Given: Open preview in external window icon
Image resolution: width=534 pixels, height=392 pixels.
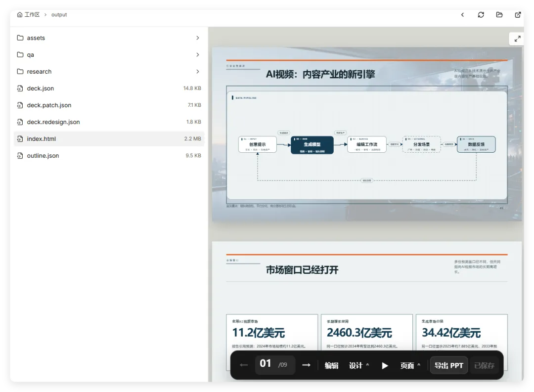Looking at the screenshot, I should (518, 15).
